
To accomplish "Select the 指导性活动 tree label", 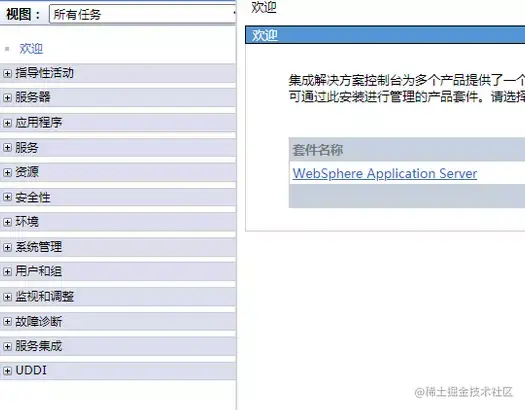I will (x=45, y=73).
